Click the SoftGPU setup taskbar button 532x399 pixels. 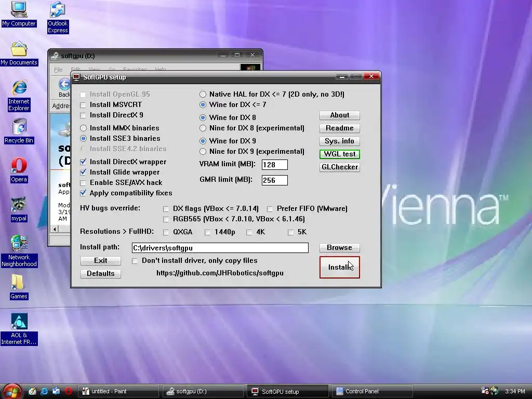[288, 392]
